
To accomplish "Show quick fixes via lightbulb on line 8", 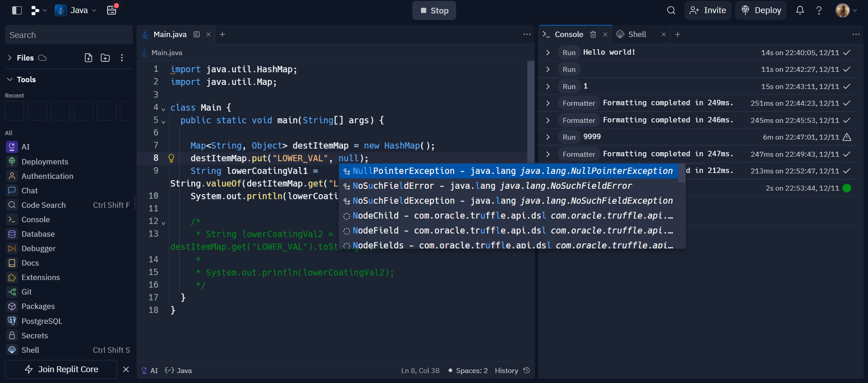I will (x=171, y=158).
